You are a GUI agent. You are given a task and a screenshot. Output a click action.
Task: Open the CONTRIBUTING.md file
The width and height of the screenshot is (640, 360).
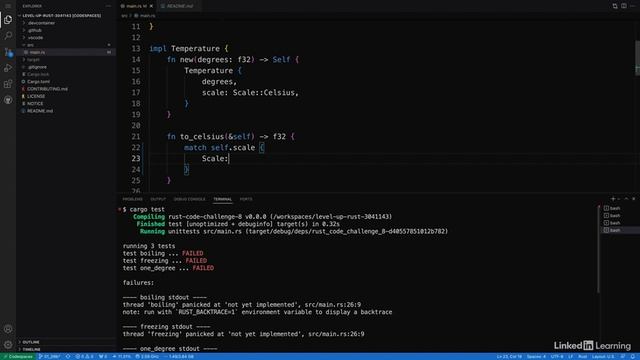47,89
